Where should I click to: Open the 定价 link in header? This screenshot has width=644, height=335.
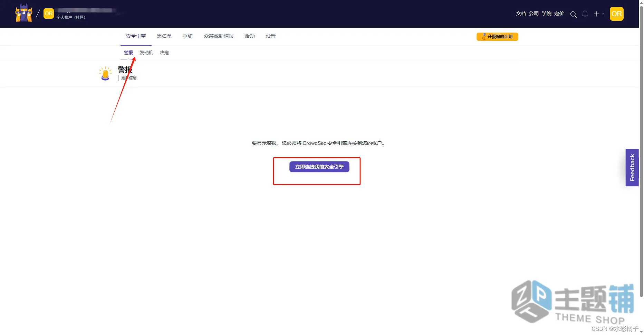pos(559,13)
